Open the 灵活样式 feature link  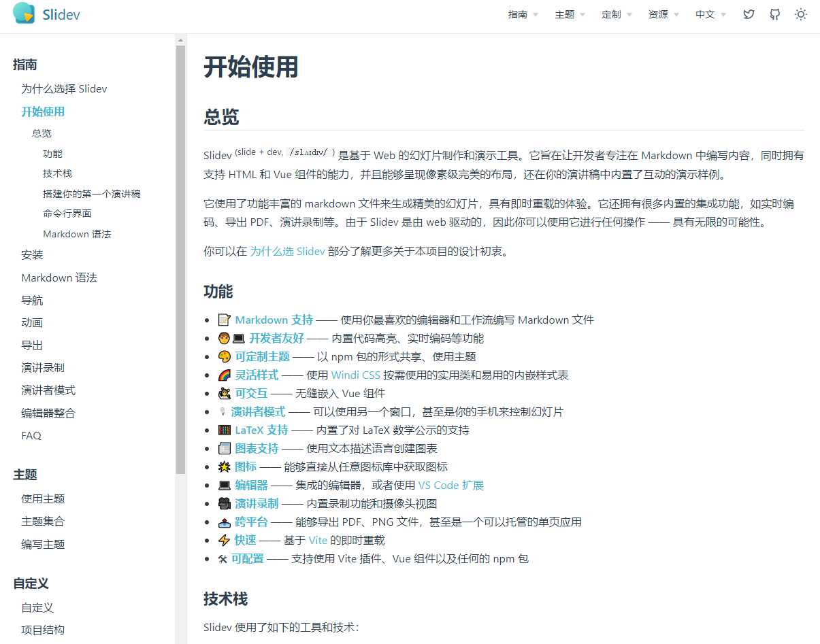click(x=257, y=375)
